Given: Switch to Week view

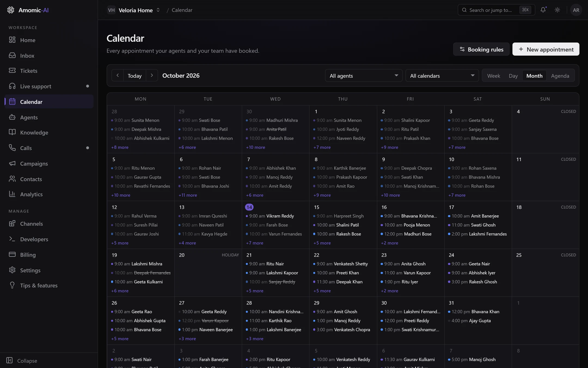Looking at the screenshot, I should click(494, 76).
